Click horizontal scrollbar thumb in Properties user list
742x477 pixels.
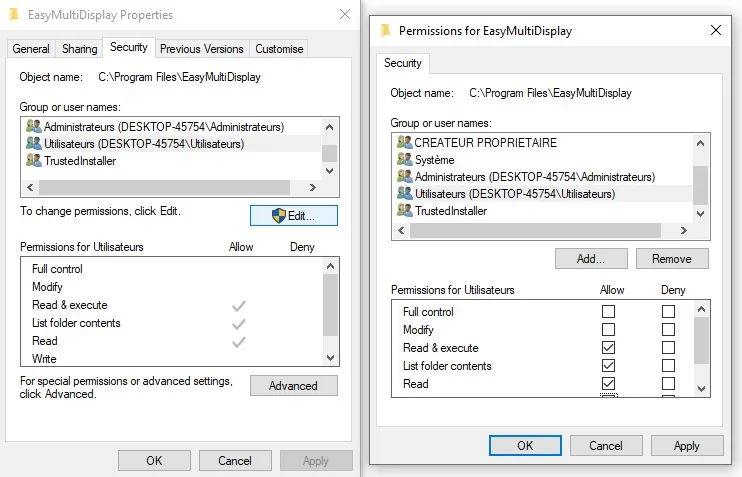click(164, 187)
